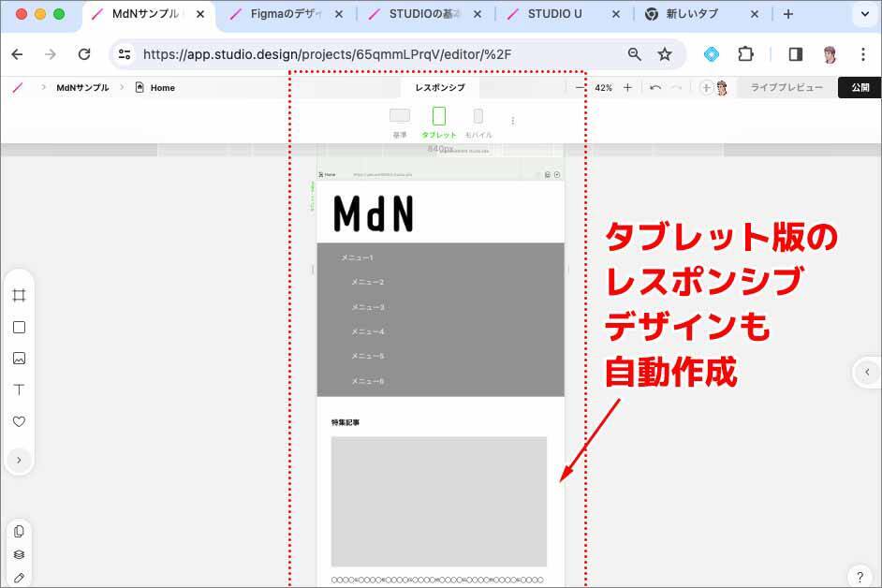Switch to the モバイル breakpoint
This screenshot has height=588, width=882.
click(478, 122)
